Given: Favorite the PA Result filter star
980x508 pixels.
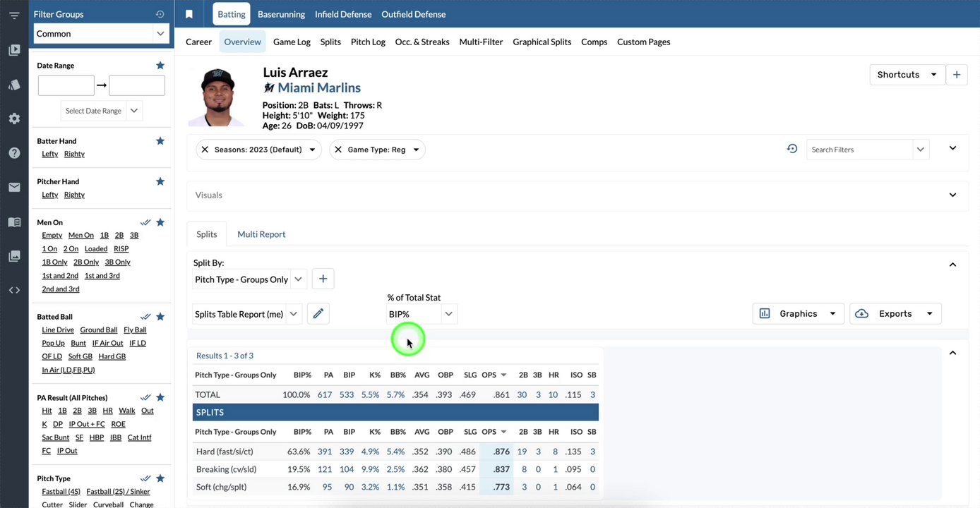Looking at the screenshot, I should tap(160, 397).
